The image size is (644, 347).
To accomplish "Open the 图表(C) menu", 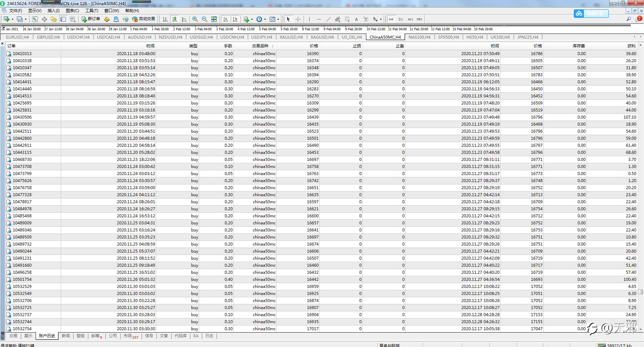I will pyautogui.click(x=72, y=11).
